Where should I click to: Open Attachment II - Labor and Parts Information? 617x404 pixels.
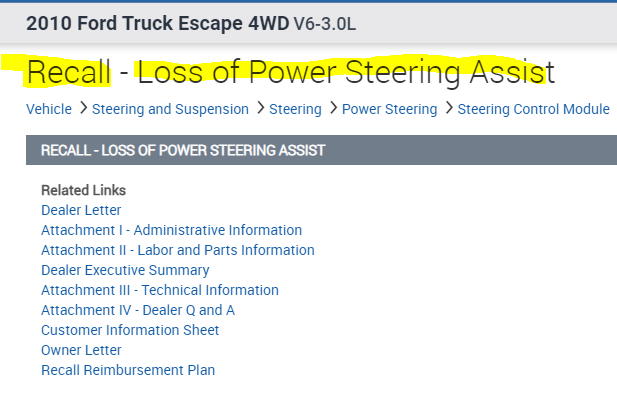pyautogui.click(x=178, y=250)
